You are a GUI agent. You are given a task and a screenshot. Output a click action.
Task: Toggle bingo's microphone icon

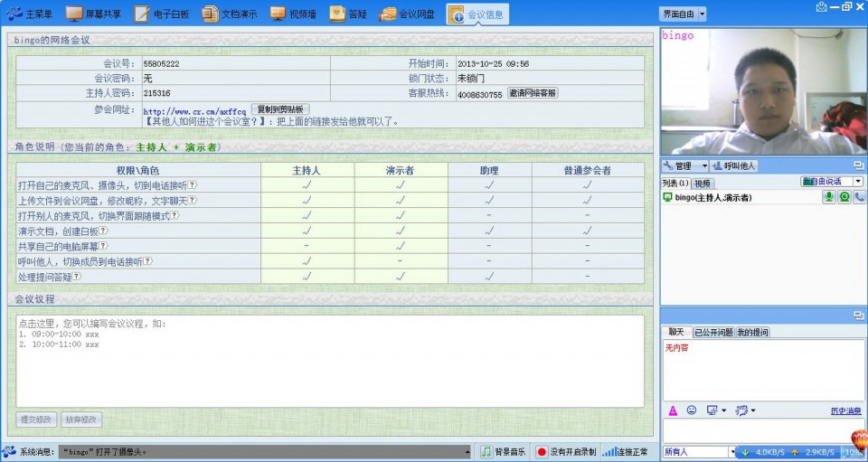(828, 197)
